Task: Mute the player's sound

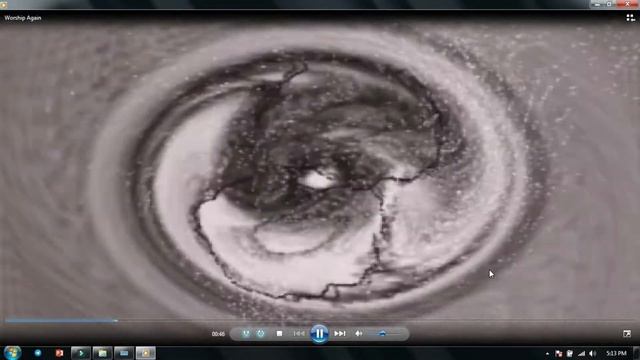Action: pyautogui.click(x=358, y=333)
